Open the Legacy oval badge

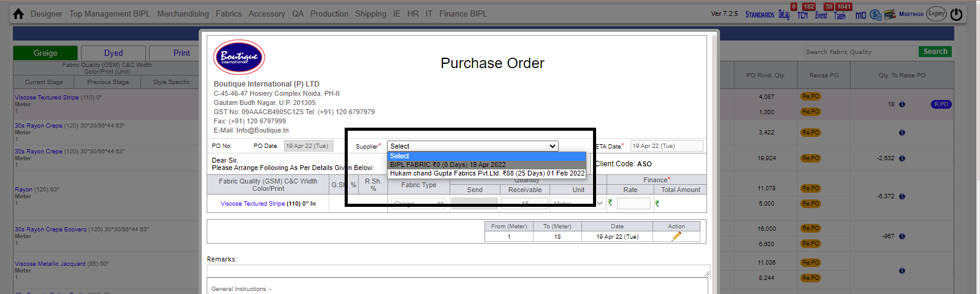point(936,14)
